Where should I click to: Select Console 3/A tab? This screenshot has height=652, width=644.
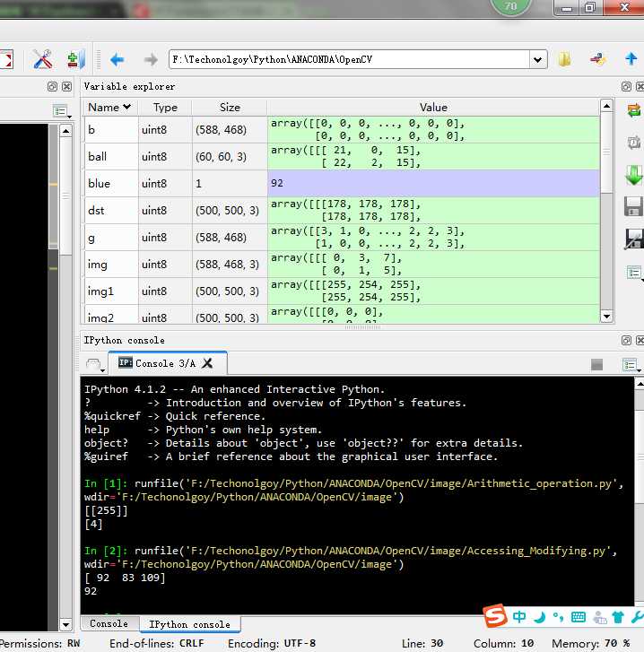coord(167,363)
